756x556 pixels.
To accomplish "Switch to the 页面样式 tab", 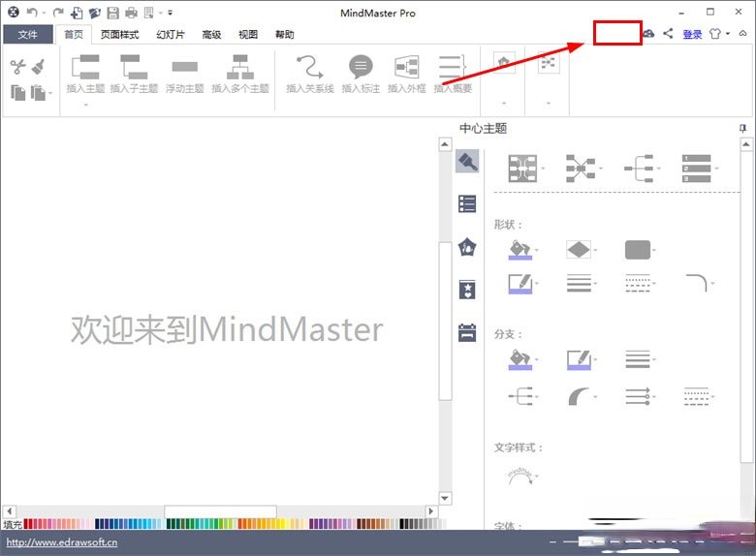I will [119, 34].
